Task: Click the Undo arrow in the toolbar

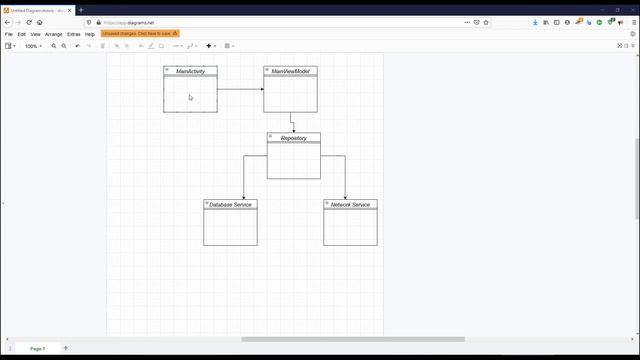Action: 77,46
